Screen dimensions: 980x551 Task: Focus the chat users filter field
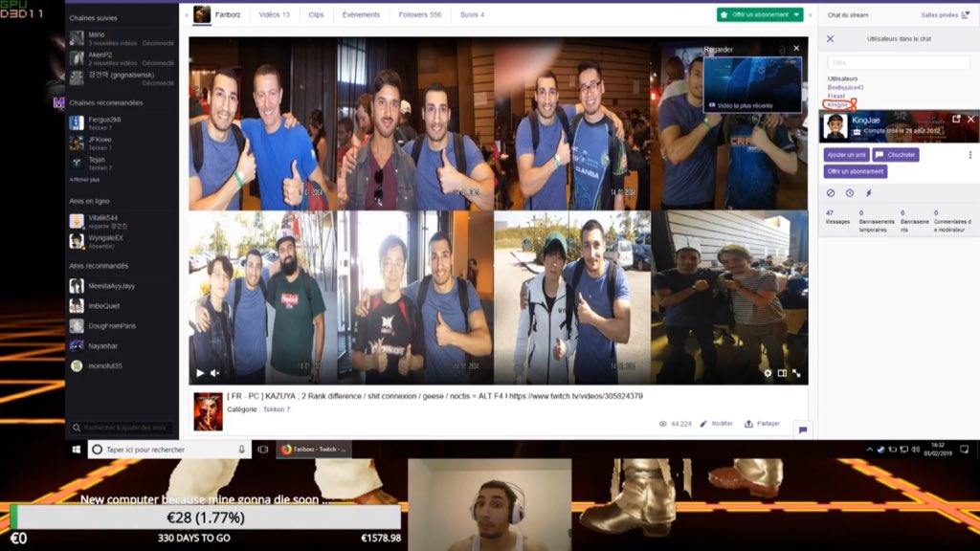pyautogui.click(x=899, y=62)
